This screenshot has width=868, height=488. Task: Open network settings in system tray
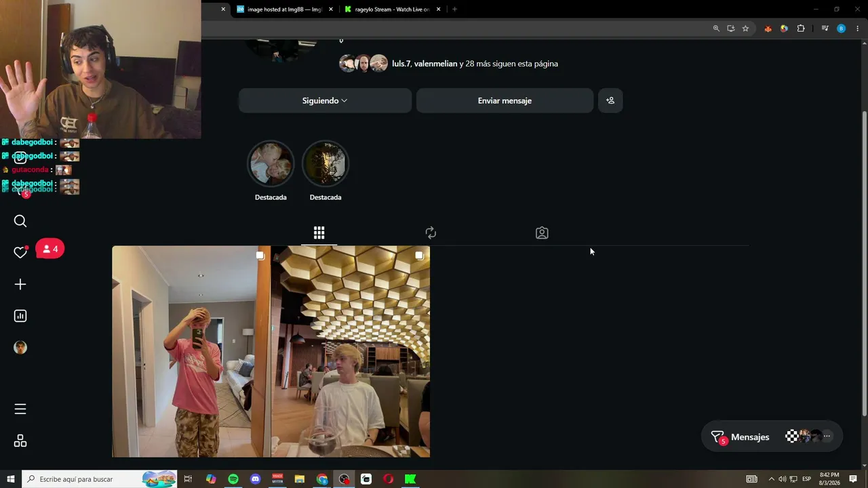793,479
